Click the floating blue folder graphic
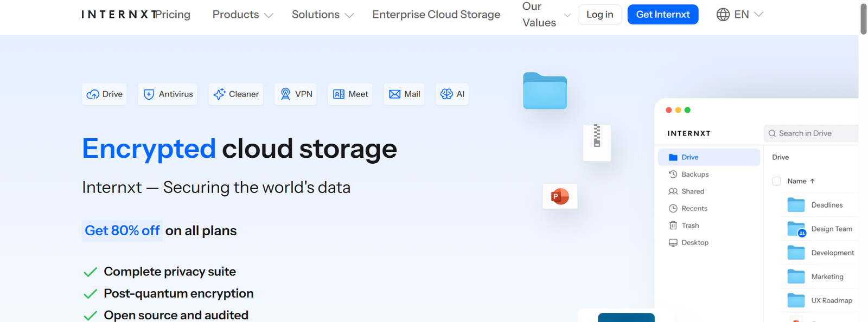Screen dimensions: 868x322 (x=545, y=91)
